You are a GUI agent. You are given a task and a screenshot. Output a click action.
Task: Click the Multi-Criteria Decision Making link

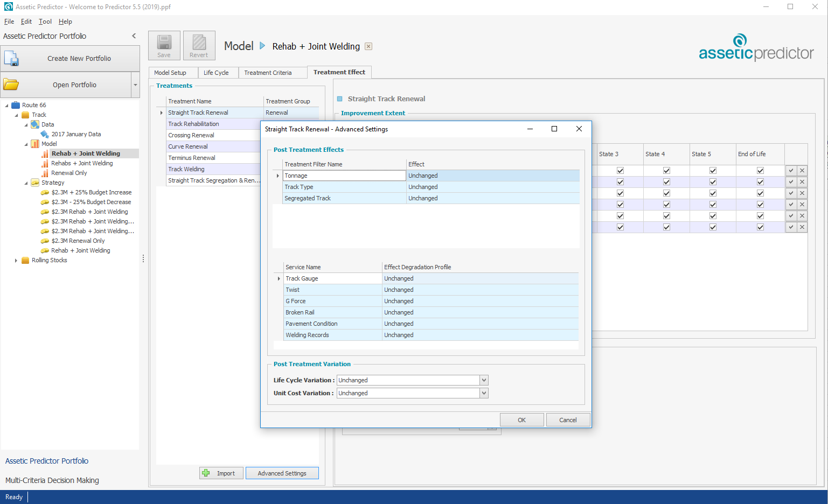52,480
